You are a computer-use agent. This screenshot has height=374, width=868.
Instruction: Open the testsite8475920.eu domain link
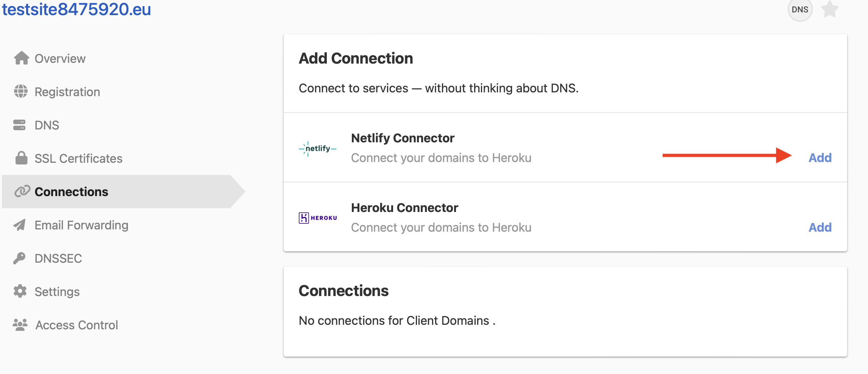pos(76,10)
